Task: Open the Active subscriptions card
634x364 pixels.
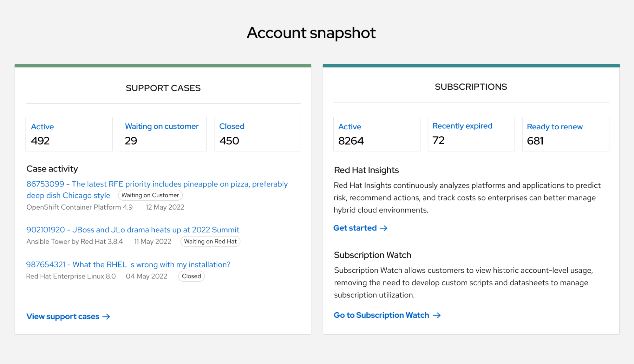Action: [376, 134]
